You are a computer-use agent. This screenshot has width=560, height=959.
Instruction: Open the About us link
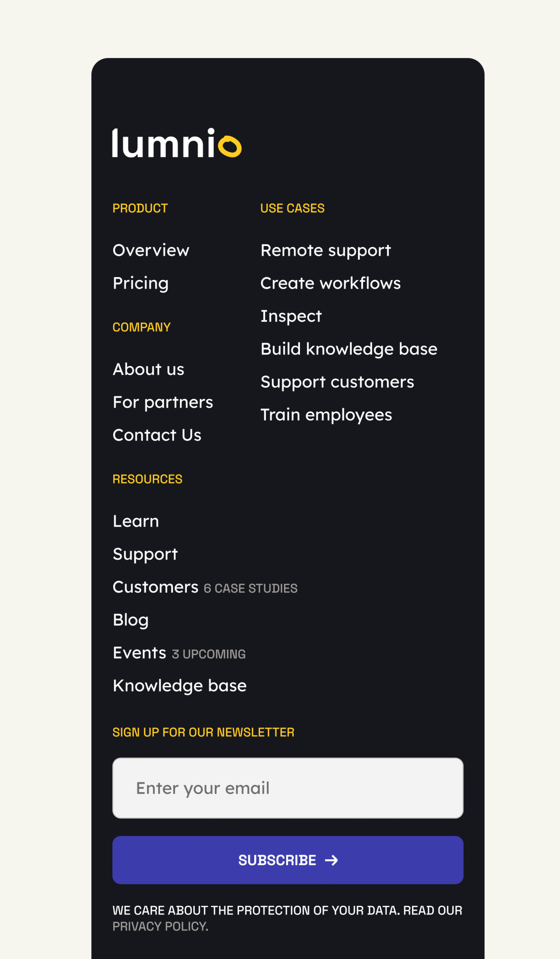tap(148, 369)
